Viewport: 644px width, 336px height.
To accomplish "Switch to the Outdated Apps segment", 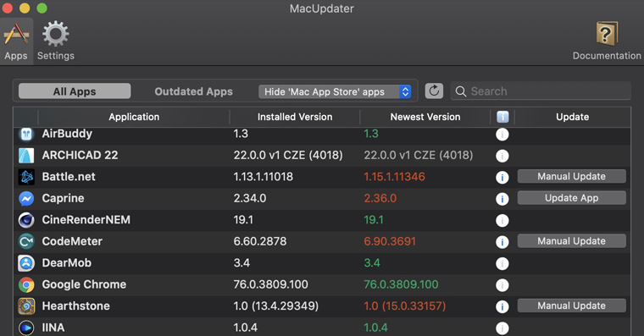I will [193, 91].
